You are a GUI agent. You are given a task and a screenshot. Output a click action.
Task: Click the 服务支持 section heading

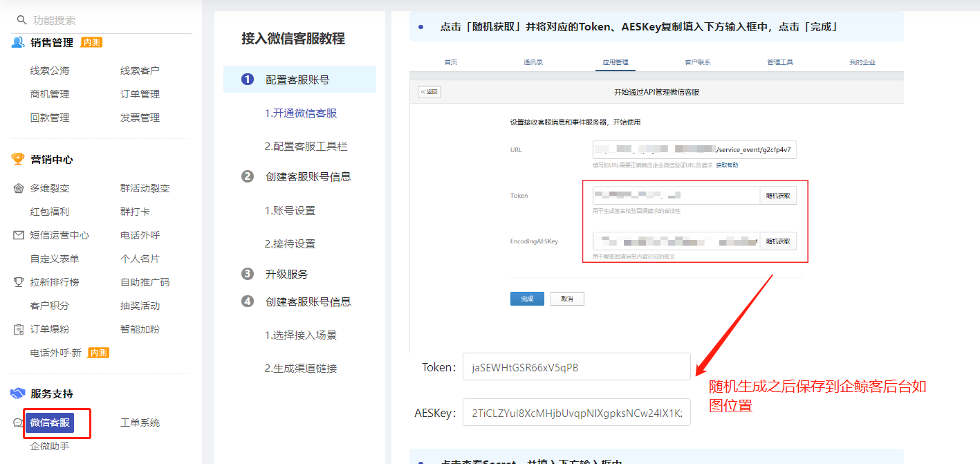click(52, 393)
